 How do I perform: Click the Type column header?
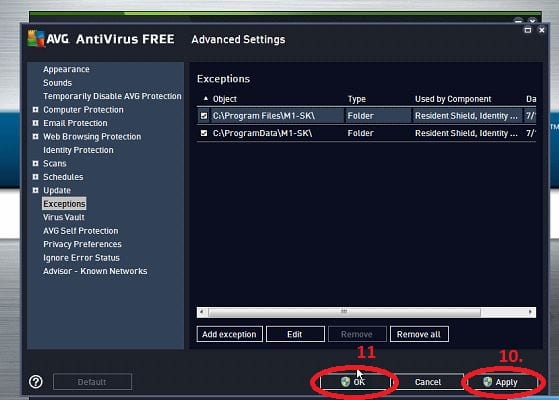[357, 99]
